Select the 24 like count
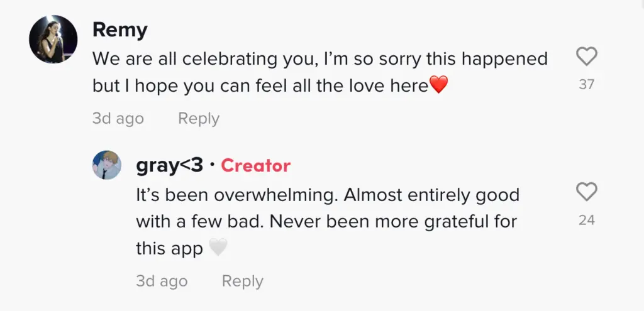The width and height of the screenshot is (644, 311). (x=586, y=220)
